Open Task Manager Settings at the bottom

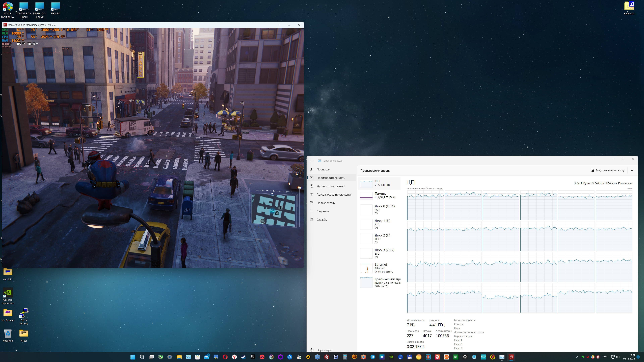(x=324, y=350)
